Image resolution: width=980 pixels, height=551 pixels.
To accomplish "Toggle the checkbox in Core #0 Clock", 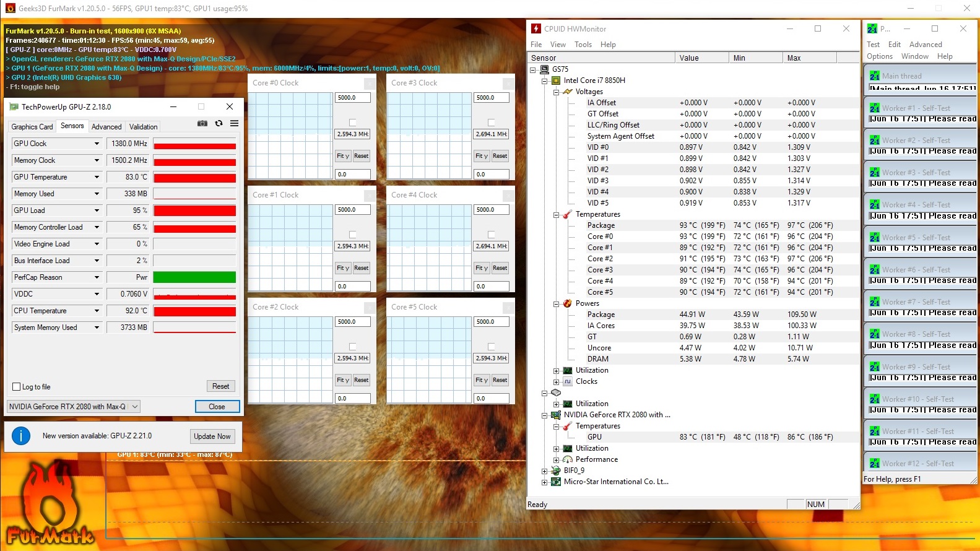I will [352, 123].
